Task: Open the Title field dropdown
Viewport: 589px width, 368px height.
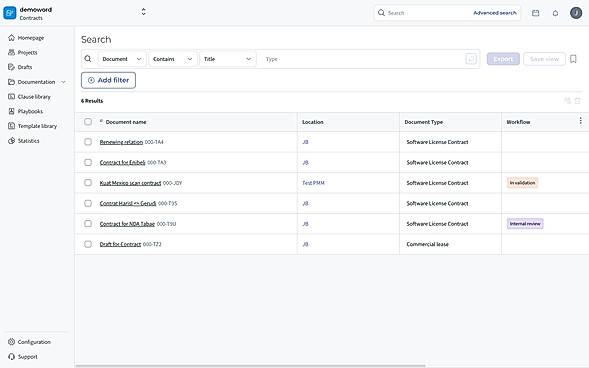Action: 228,59
